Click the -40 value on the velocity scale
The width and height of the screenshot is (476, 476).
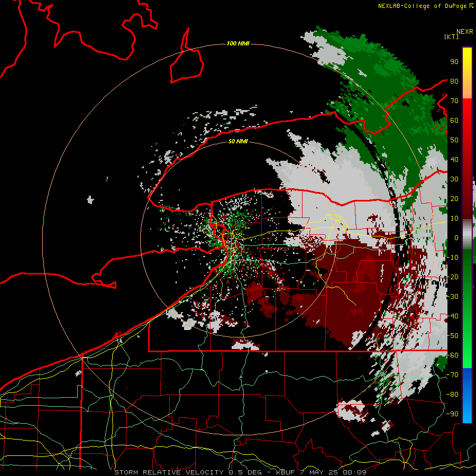click(452, 316)
